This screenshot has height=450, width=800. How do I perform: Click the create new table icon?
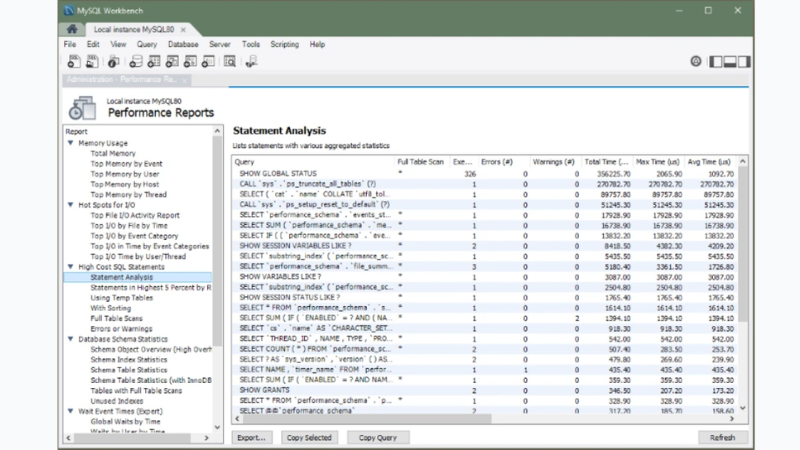click(x=153, y=61)
